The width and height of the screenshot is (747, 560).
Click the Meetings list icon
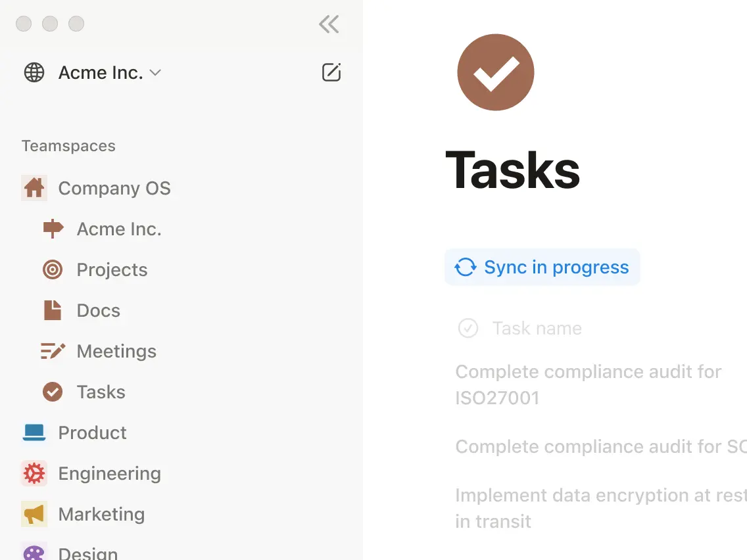click(x=52, y=351)
